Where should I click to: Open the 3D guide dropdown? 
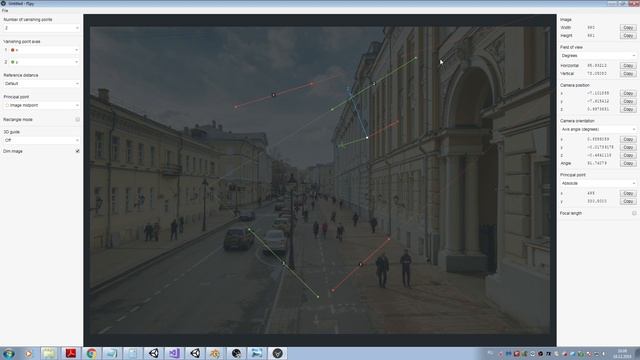(41, 140)
